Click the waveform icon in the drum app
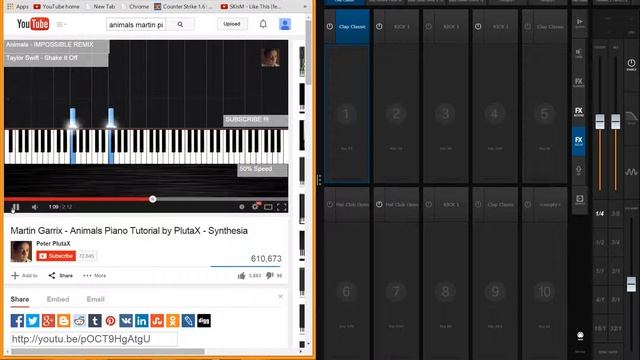Image resolution: width=640 pixels, height=360 pixels. point(631,172)
